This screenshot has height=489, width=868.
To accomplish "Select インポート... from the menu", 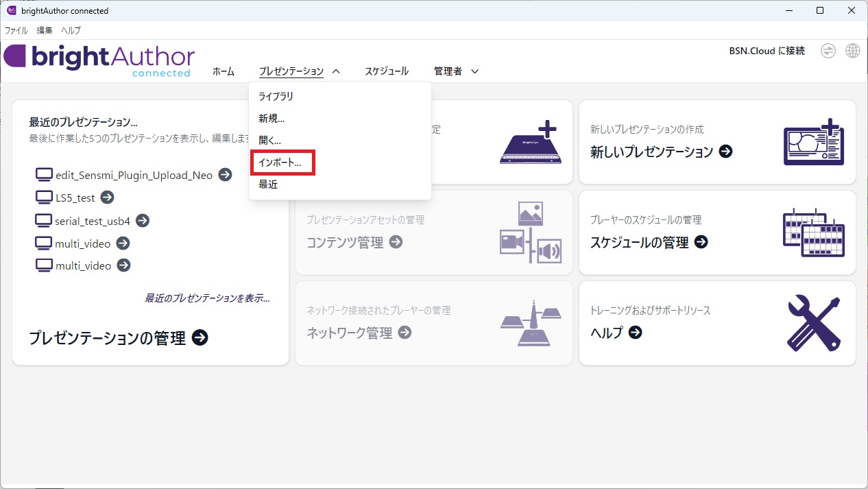I will coord(280,163).
